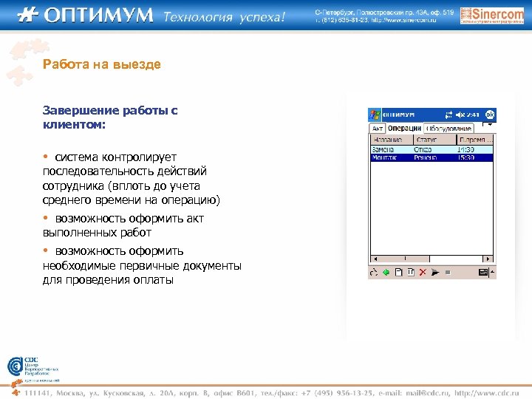Click the refresh circular-arrow toolbar icon

click(x=374, y=273)
